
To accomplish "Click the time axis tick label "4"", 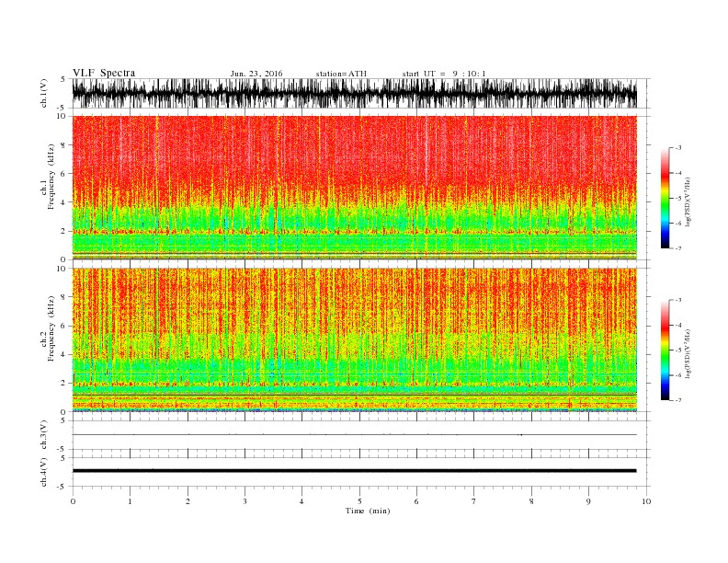I will [x=302, y=501].
